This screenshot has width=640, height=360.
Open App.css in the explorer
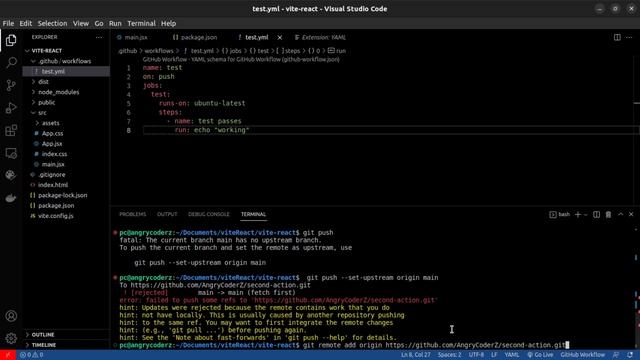(x=52, y=133)
